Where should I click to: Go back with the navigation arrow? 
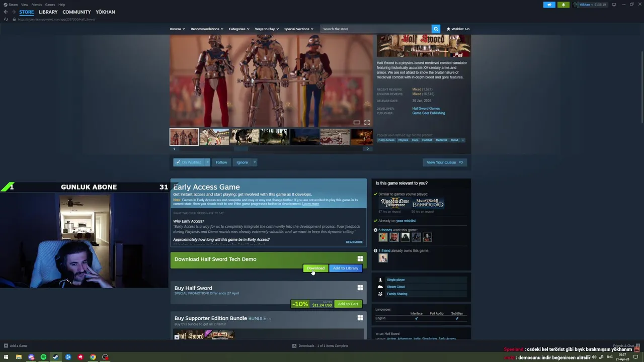coord(6,12)
